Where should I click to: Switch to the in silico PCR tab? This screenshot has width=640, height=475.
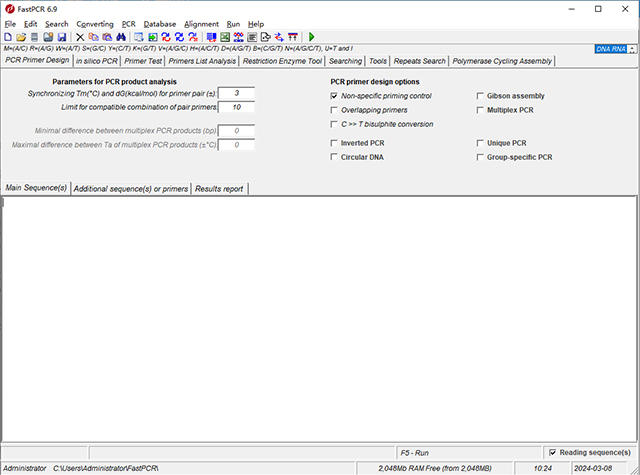[97, 61]
